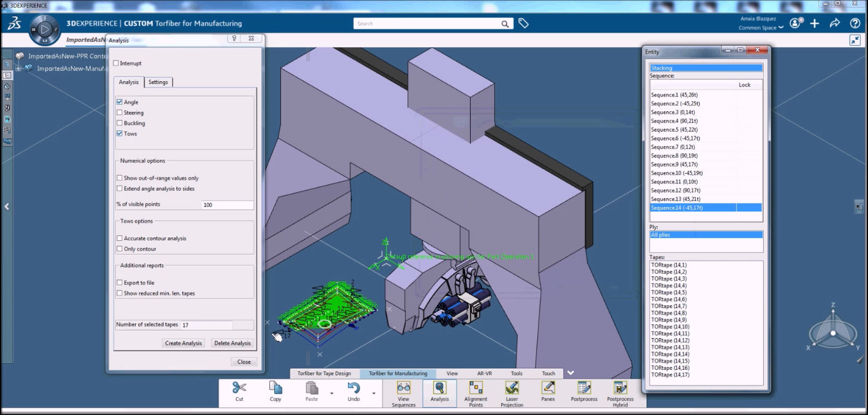This screenshot has height=415, width=868.
Task: Expand ImportedAsNew-Manuf tree node
Action: pyautogui.click(x=18, y=69)
